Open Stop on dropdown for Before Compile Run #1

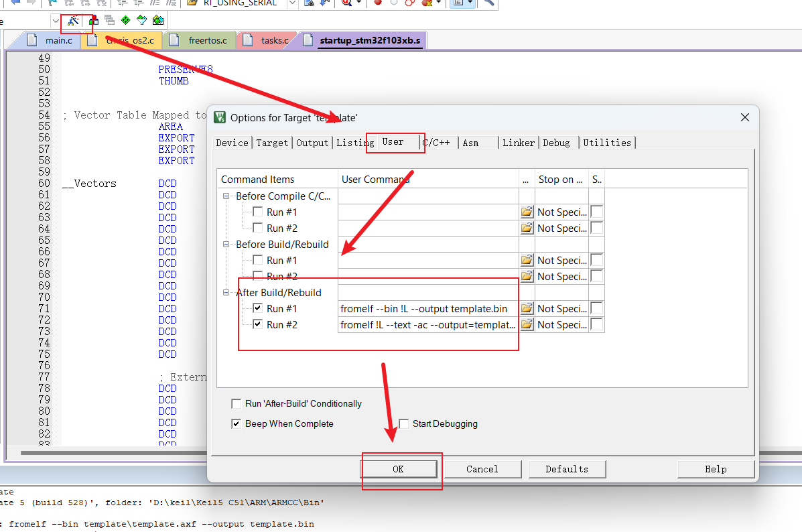[x=561, y=212]
